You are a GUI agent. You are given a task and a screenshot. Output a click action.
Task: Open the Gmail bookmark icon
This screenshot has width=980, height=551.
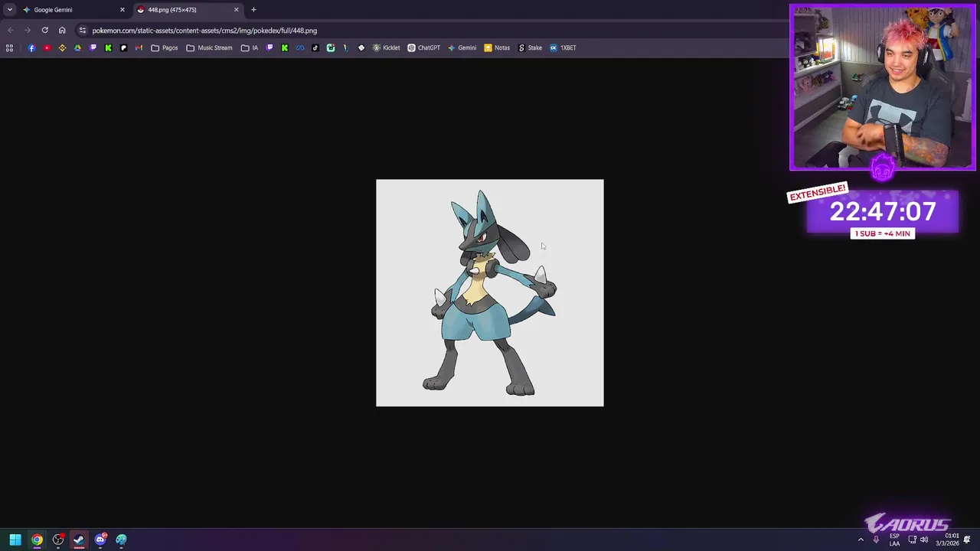[x=139, y=47]
